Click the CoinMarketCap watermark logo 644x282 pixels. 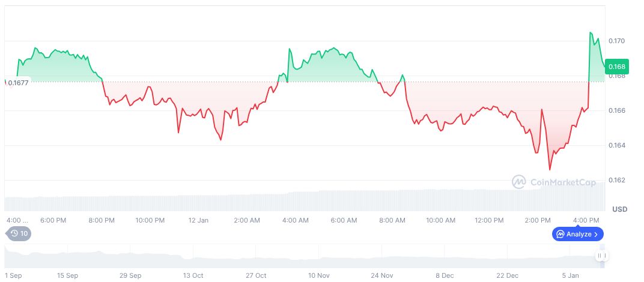(x=519, y=181)
